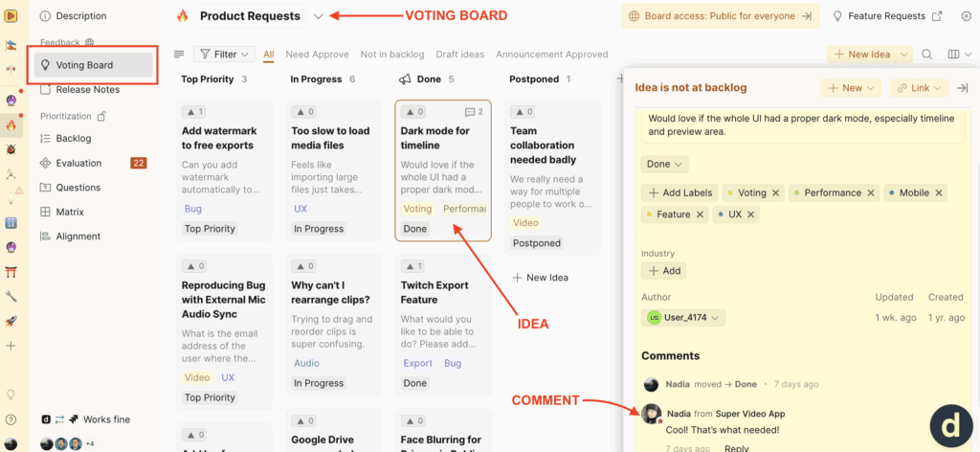This screenshot has width=980, height=452.
Task: Open Backlog in the sidebar
Action: [74, 139]
